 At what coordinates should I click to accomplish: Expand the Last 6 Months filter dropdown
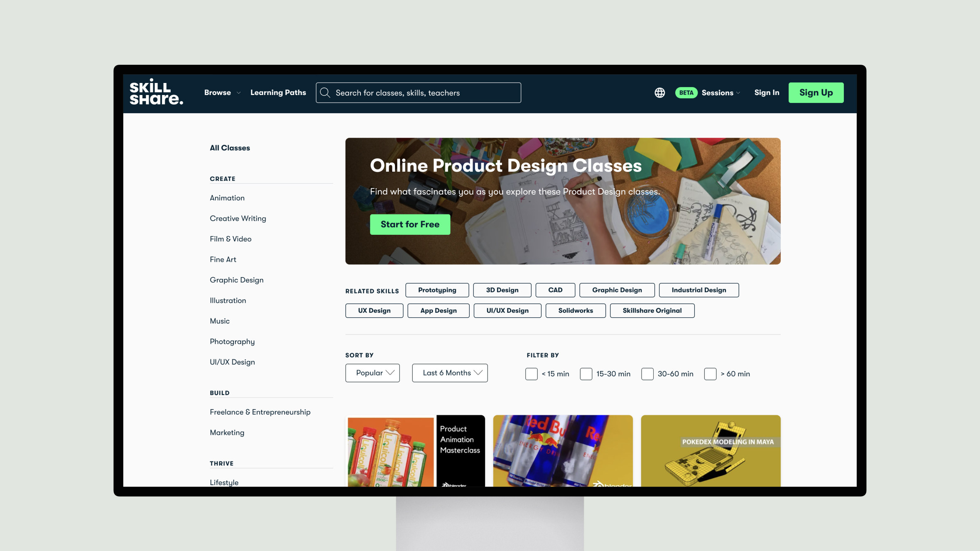[450, 373]
